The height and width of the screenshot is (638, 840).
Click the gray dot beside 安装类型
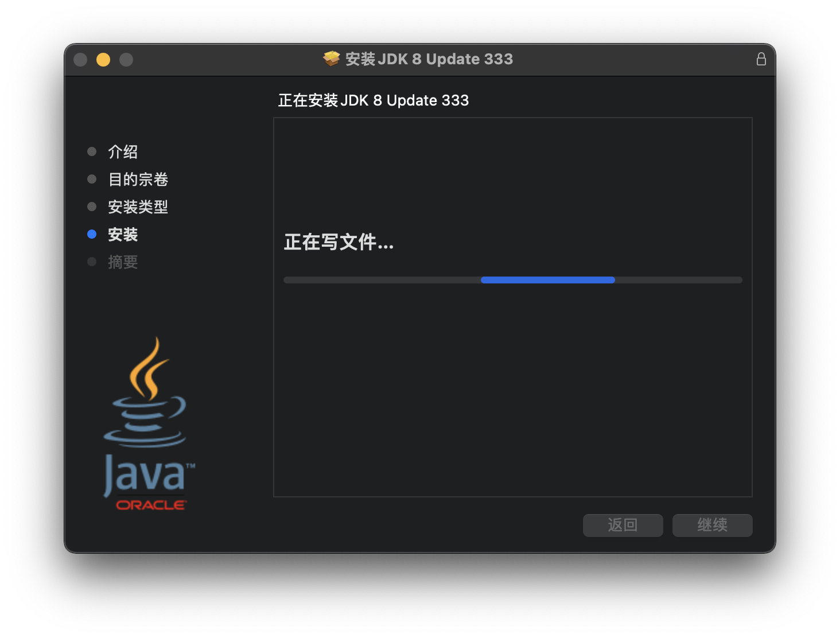(92, 206)
